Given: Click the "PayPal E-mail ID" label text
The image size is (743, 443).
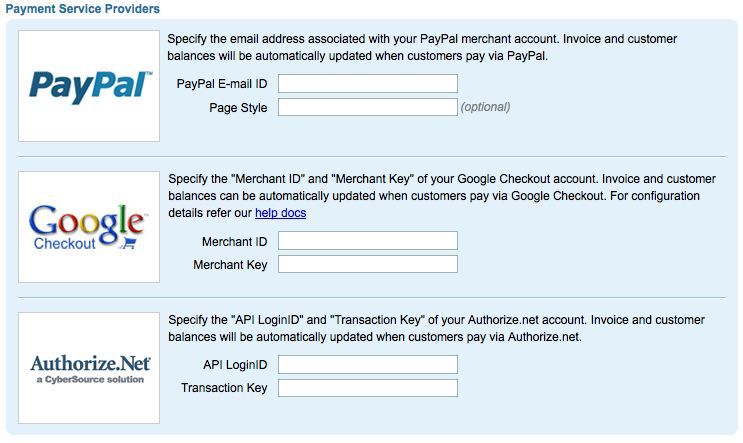Looking at the screenshot, I should (222, 84).
